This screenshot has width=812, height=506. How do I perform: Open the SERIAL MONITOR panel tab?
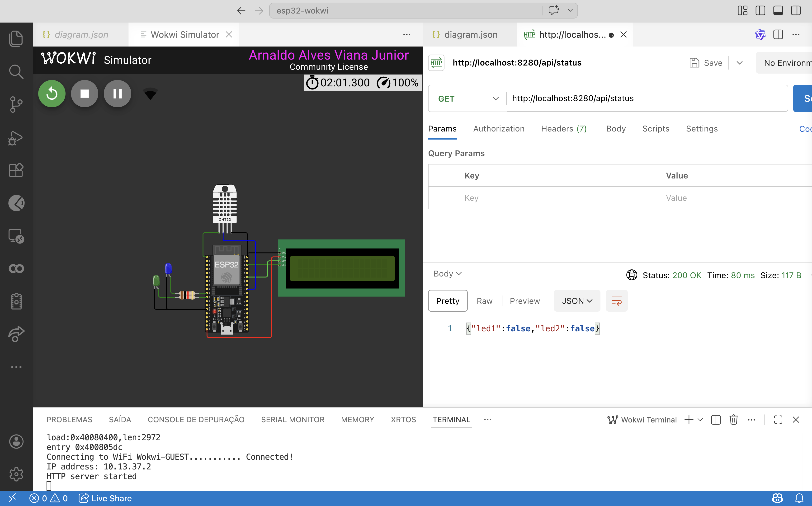(293, 420)
